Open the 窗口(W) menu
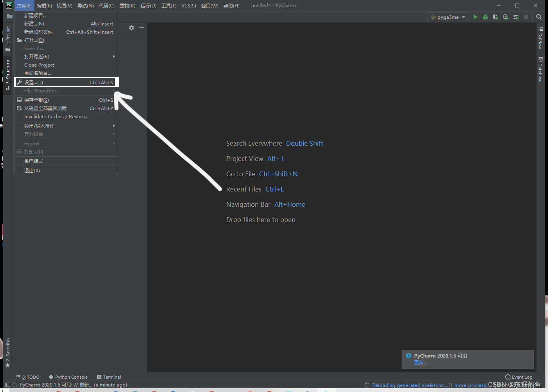 point(210,5)
